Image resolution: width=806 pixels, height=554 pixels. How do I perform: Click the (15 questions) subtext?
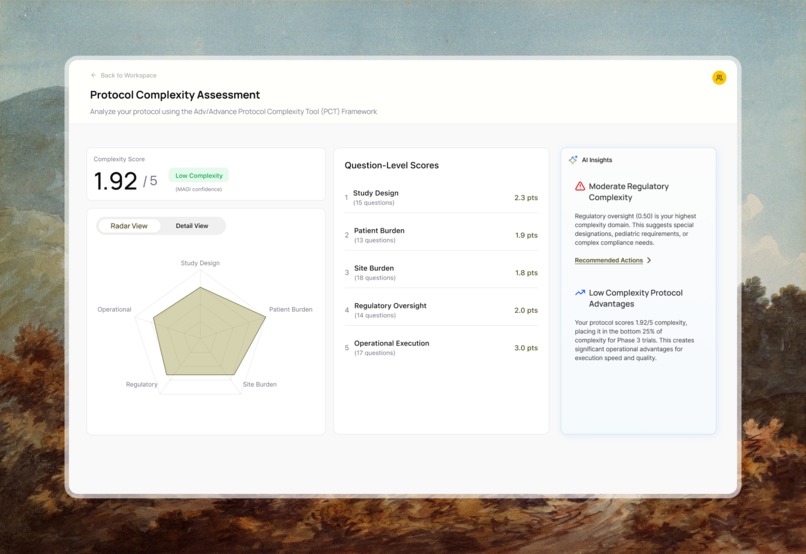(374, 203)
